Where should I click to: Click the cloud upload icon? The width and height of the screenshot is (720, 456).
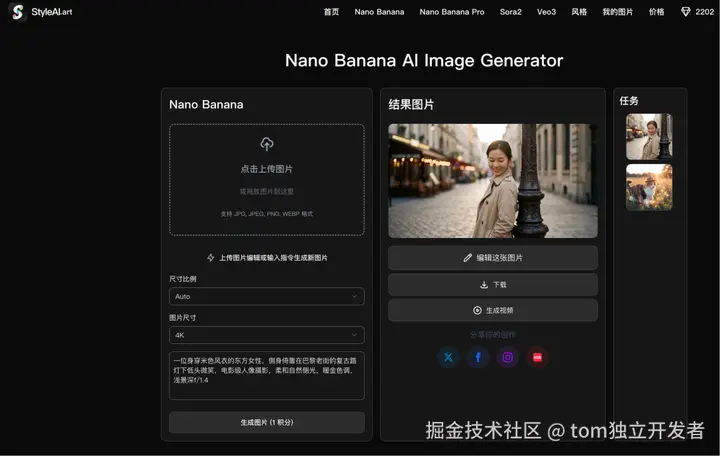click(267, 144)
